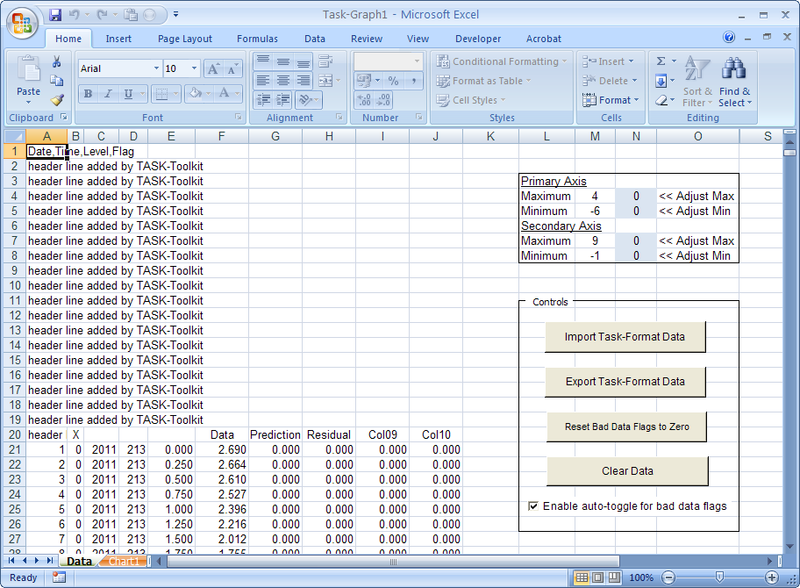Image resolution: width=800 pixels, height=588 pixels.
Task: Click the Format Painter brush icon
Action: coord(57,99)
